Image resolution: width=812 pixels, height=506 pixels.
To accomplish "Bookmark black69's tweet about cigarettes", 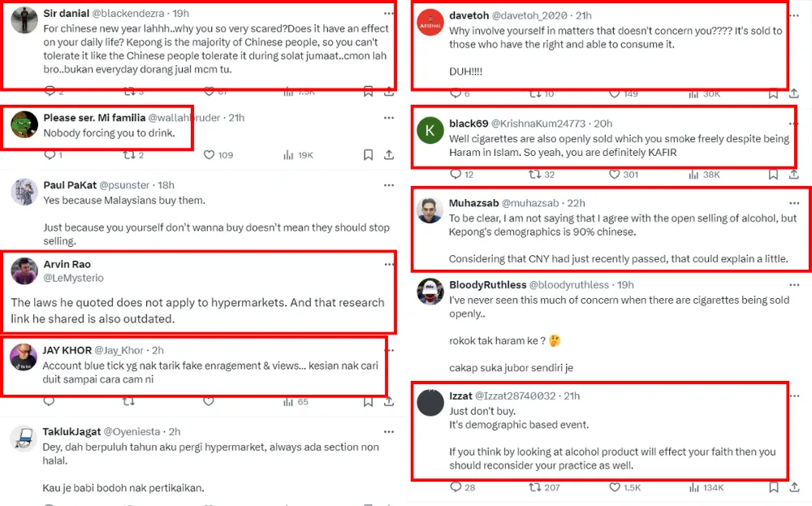I will (773, 175).
